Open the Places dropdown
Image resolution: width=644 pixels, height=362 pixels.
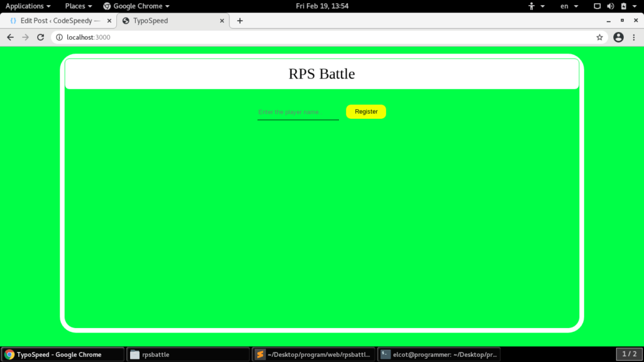click(75, 6)
